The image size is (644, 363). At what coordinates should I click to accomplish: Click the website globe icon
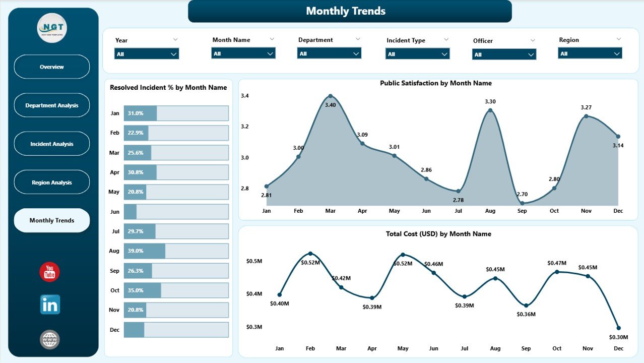pos(50,340)
